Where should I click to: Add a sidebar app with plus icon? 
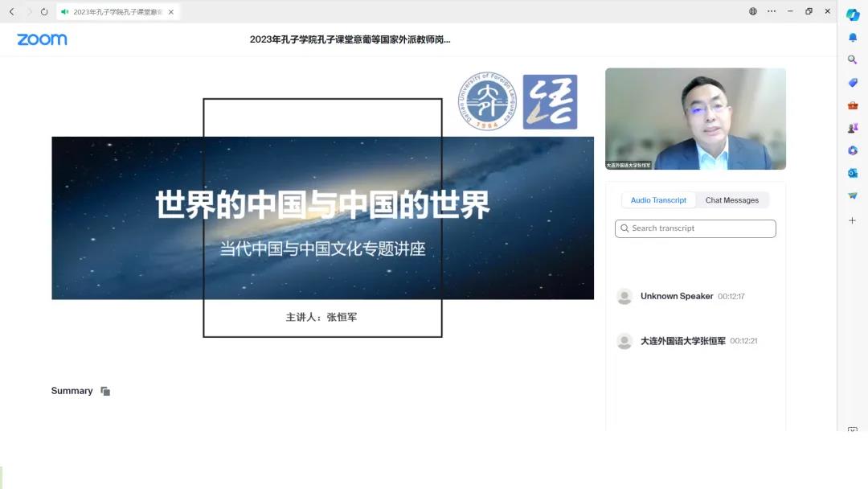(x=853, y=220)
